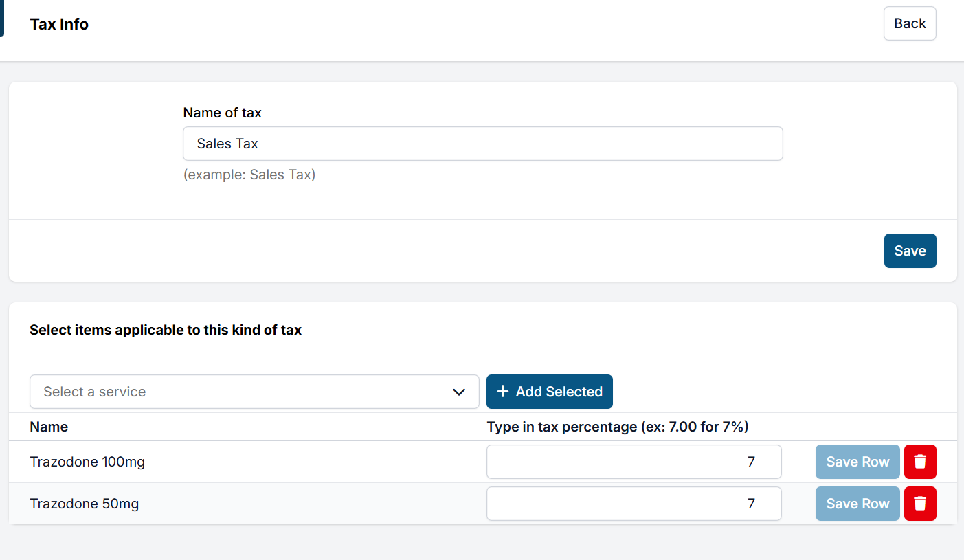Edit tax percentage for Trazodone 100mg
The width and height of the screenshot is (964, 560).
(634, 462)
